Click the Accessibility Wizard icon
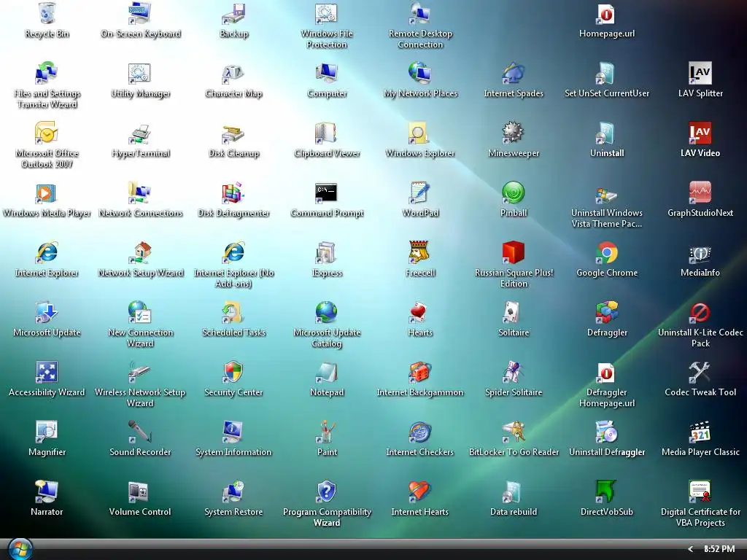Screen dimensions: 747x560 (x=47, y=372)
